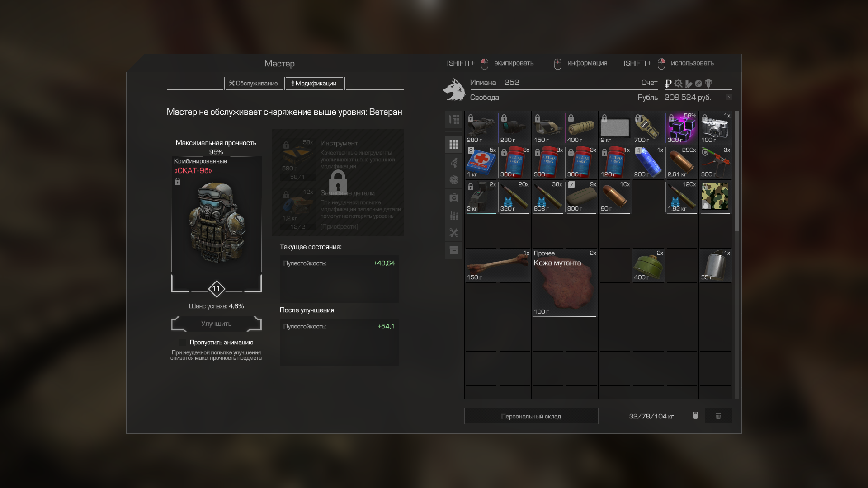Click the Улучшить upgrade button
This screenshot has width=868, height=488.
pyautogui.click(x=217, y=324)
